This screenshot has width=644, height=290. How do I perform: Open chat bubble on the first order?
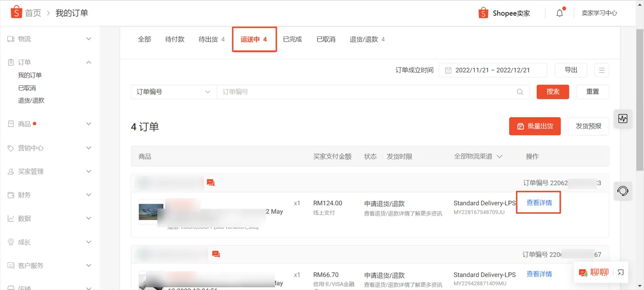tap(210, 182)
